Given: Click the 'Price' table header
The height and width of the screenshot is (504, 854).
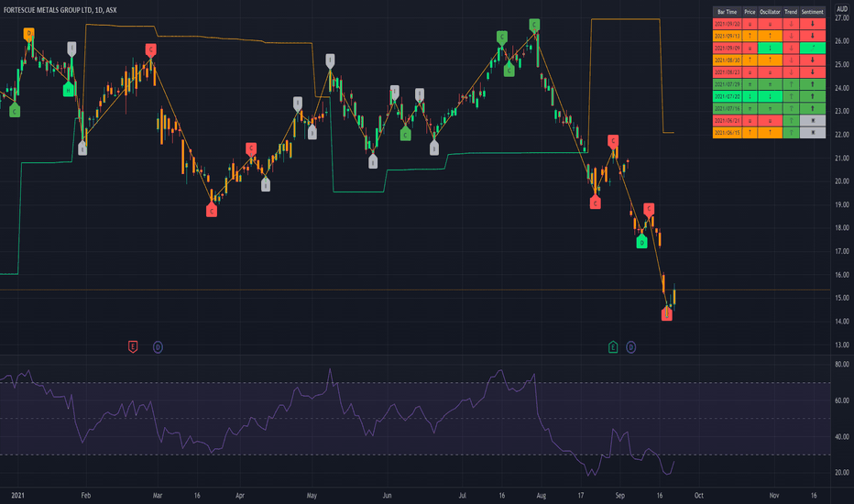Looking at the screenshot, I should click(x=750, y=12).
